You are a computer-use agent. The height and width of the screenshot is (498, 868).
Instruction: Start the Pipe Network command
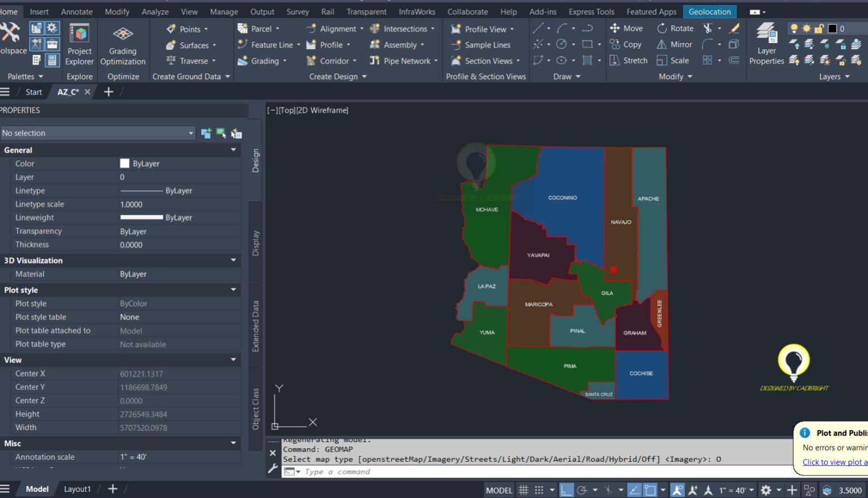[403, 60]
